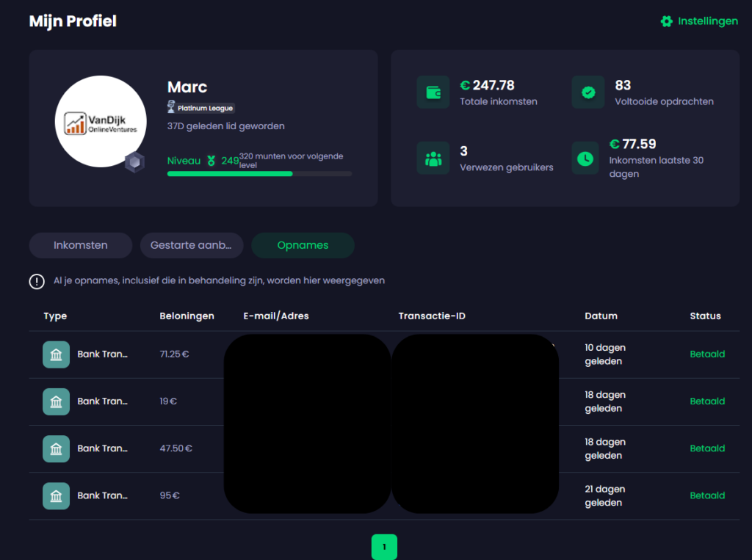Screen dimensions: 752x560
Task: Click Betaald status on the 19€ row
Action: pyautogui.click(x=706, y=401)
